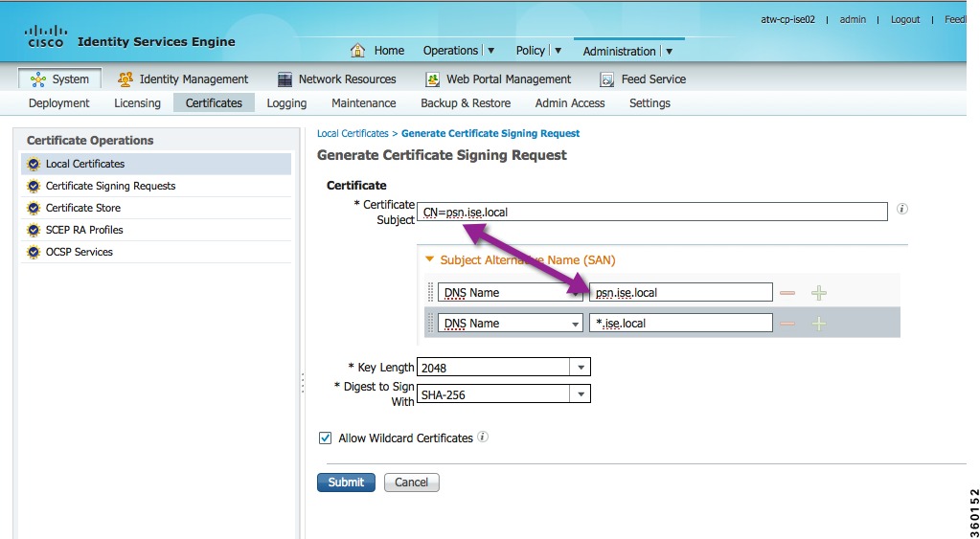Image resolution: width=980 pixels, height=539 pixels.
Task: Switch to Feed Service tab
Action: pos(653,79)
